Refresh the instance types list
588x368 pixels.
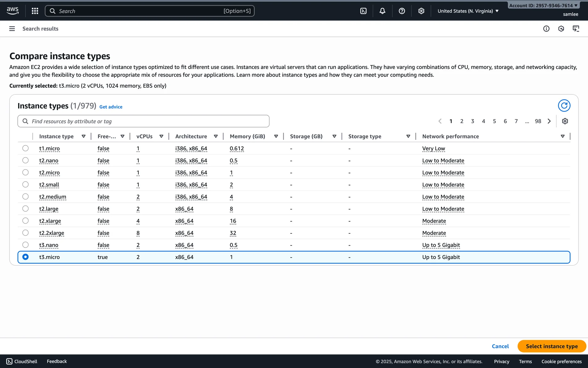(564, 105)
